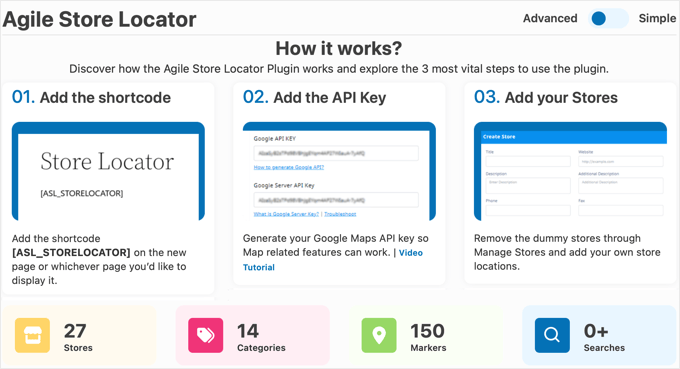Click the Google API Key preview image
The height and width of the screenshot is (369, 680).
coord(339,171)
